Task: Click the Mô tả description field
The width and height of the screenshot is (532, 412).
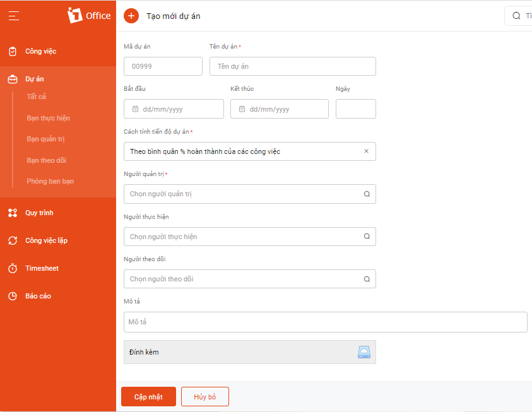Action: point(326,322)
